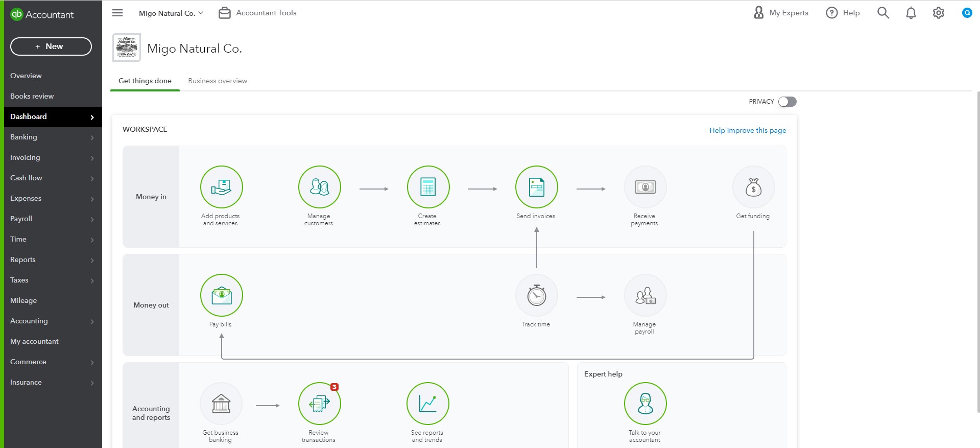Open My Experts
The height and width of the screenshot is (448, 980).
tap(781, 13)
